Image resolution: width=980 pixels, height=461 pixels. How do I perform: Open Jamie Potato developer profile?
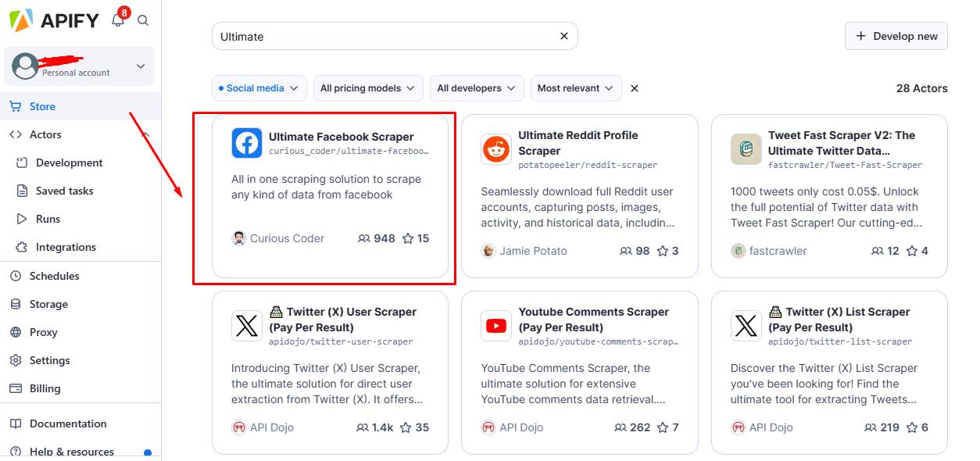tap(524, 251)
